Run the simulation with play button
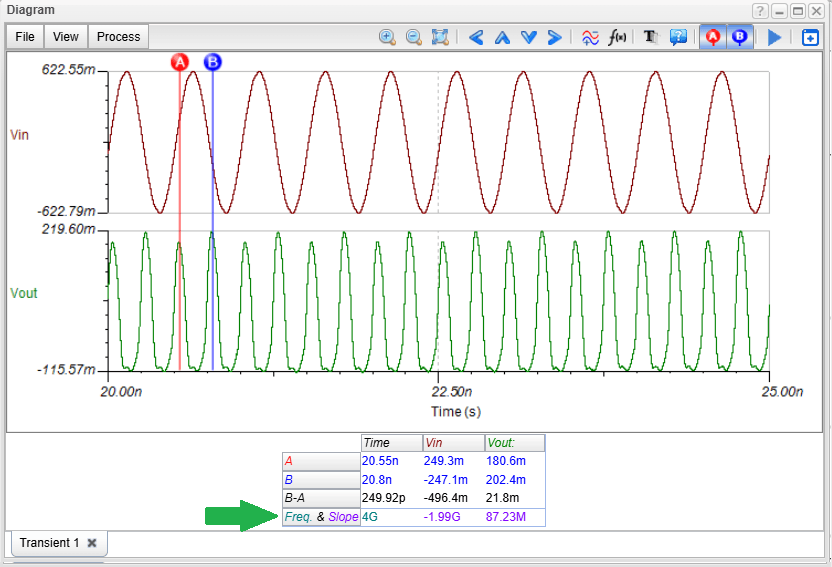Image resolution: width=832 pixels, height=567 pixels. point(774,37)
